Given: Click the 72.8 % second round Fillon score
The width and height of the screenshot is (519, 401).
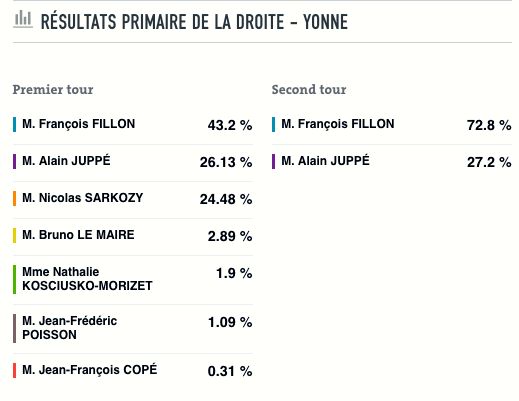Looking at the screenshot, I should (x=489, y=125).
